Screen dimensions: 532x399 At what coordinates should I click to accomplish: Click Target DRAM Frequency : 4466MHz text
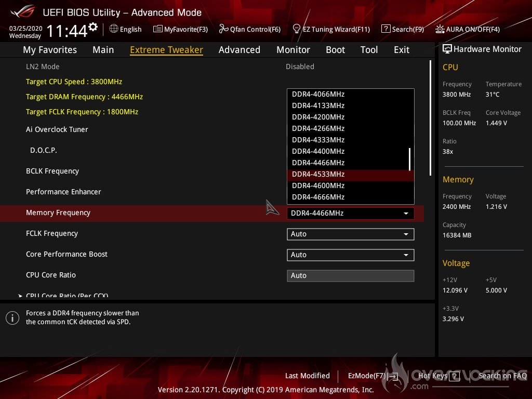pyautogui.click(x=85, y=97)
